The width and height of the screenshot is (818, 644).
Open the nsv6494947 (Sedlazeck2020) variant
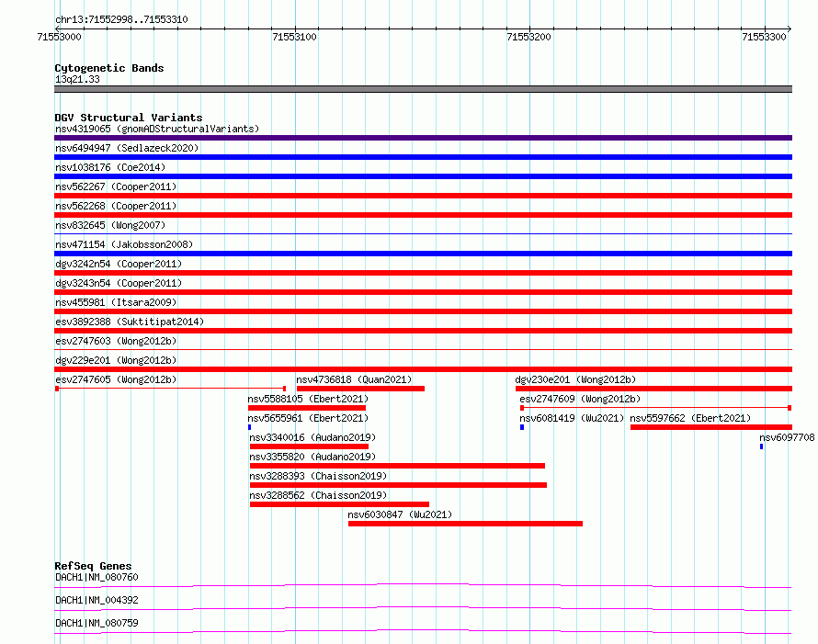127,148
